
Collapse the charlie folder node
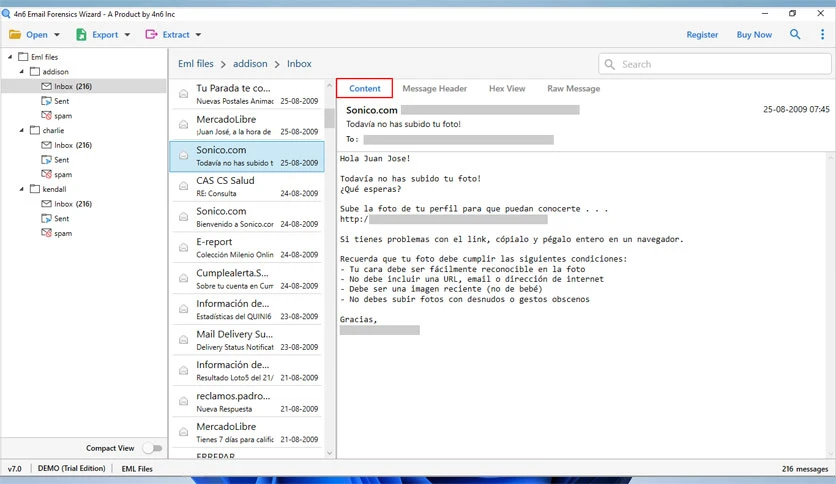tap(21, 130)
